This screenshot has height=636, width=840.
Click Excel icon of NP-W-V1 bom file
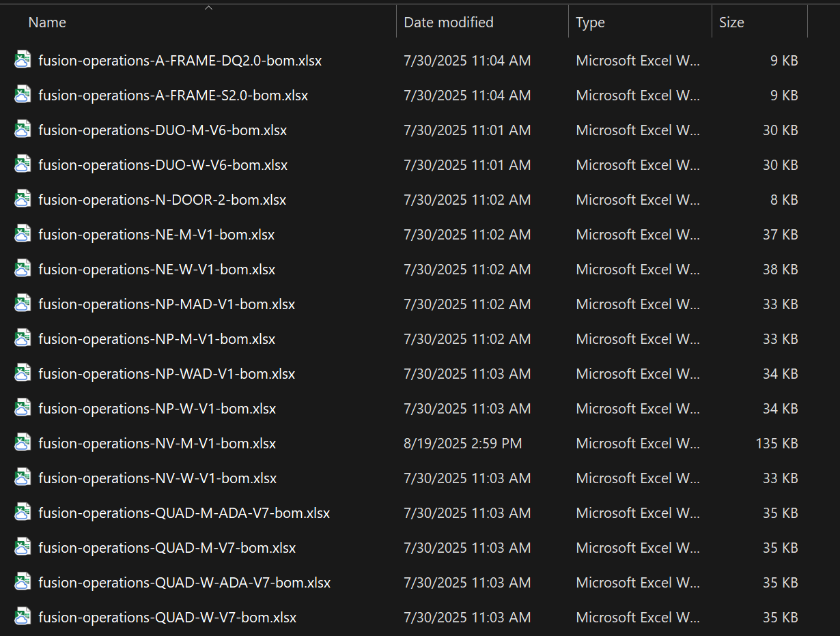tap(23, 408)
